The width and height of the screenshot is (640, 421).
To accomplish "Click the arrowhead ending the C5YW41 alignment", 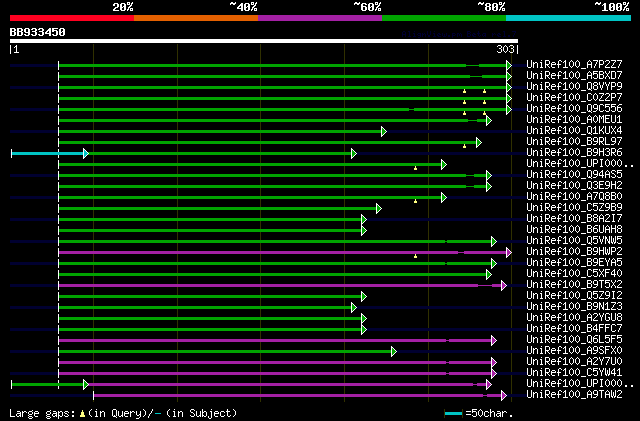I will pos(494,374).
